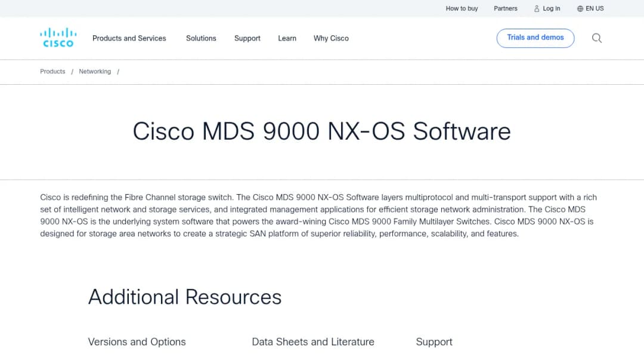The height and width of the screenshot is (363, 644).
Task: Click the Log in link
Action: pos(551,8)
